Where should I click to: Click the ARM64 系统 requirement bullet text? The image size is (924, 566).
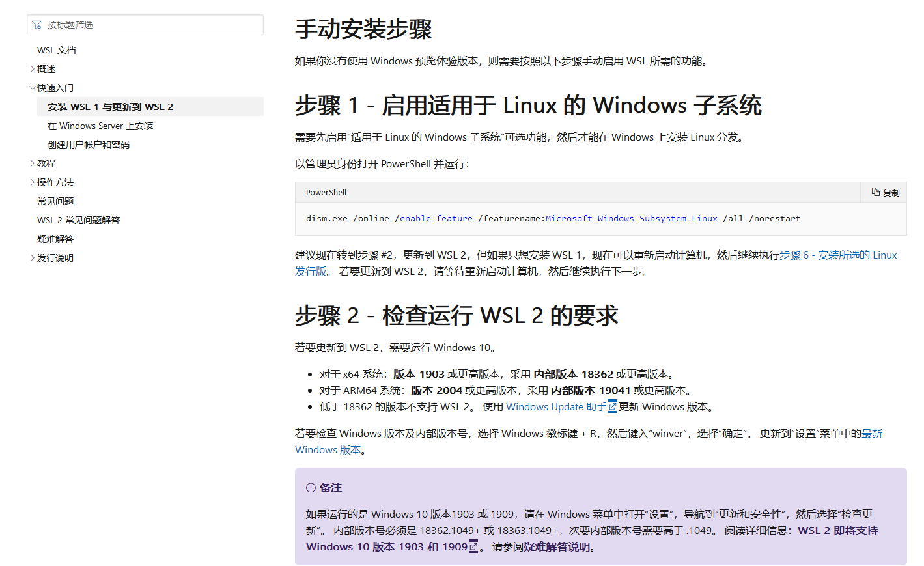tap(507, 391)
